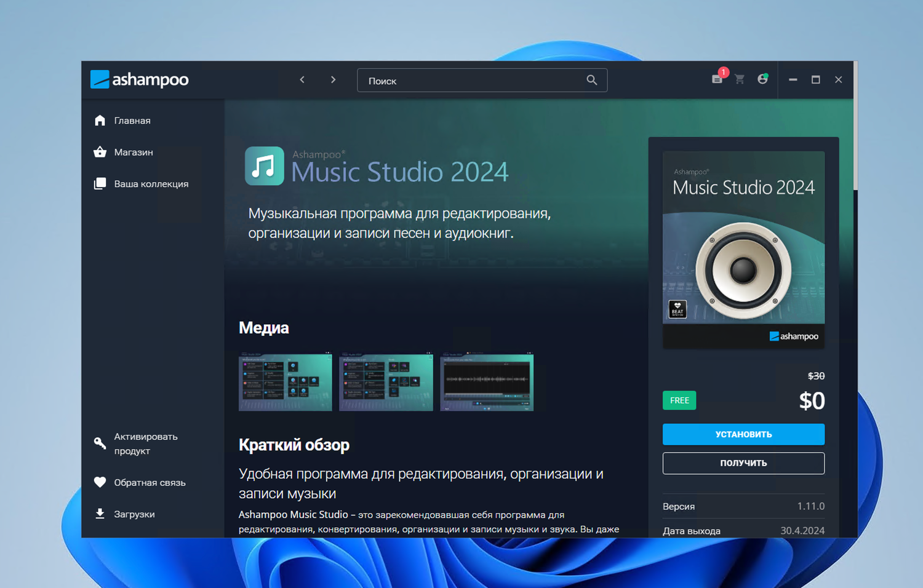Open the user account avatar icon
The height and width of the screenshot is (588, 923).
763,80
